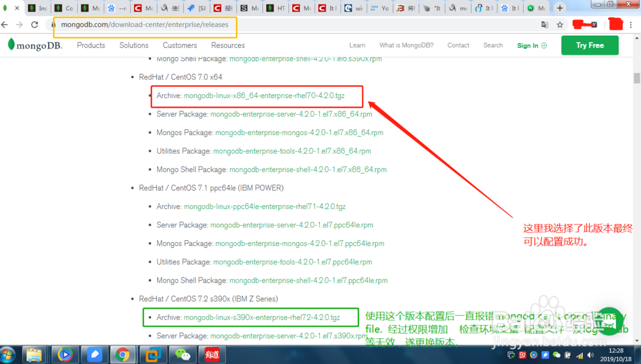Screen dimensions: 641x364
Task: Open the Learn link
Action: (357, 45)
